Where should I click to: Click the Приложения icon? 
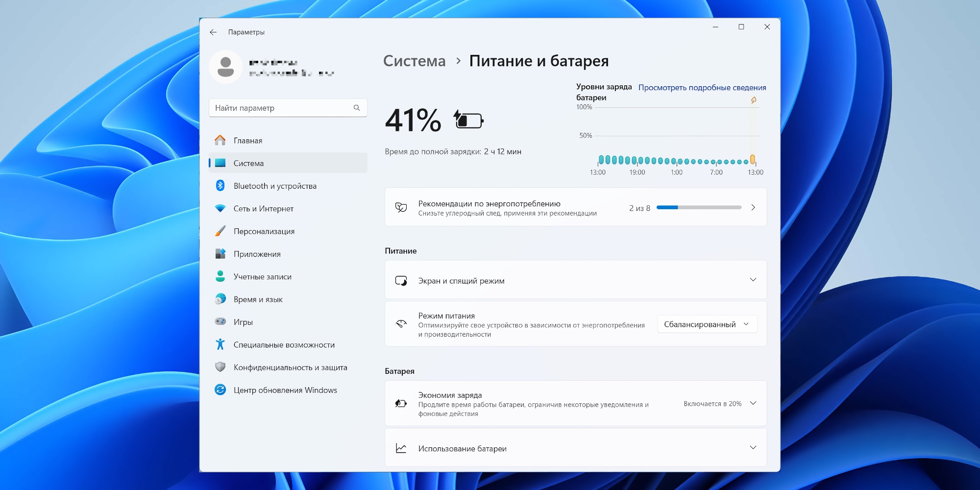pyautogui.click(x=220, y=253)
